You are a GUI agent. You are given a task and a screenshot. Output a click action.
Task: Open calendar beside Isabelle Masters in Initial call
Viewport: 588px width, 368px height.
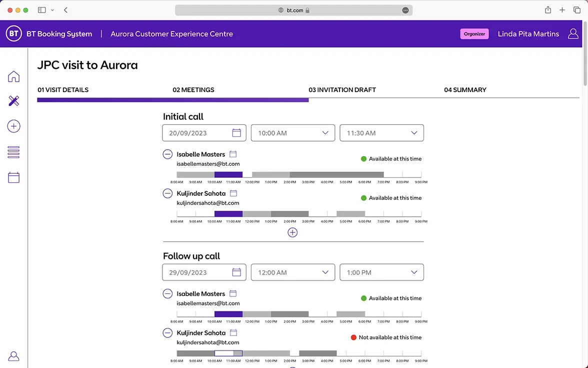233,154
